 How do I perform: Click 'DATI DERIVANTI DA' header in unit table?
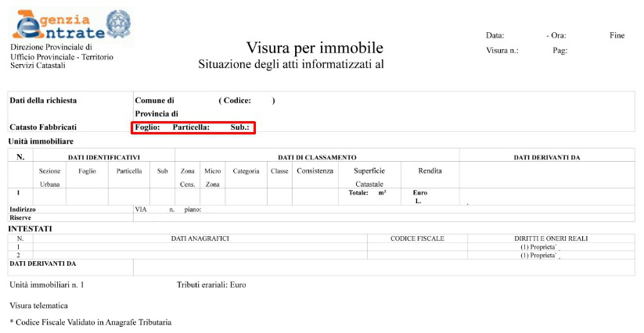pyautogui.click(x=547, y=157)
